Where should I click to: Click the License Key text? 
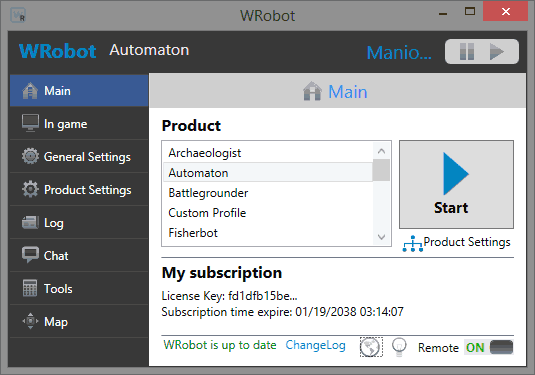coord(229,295)
